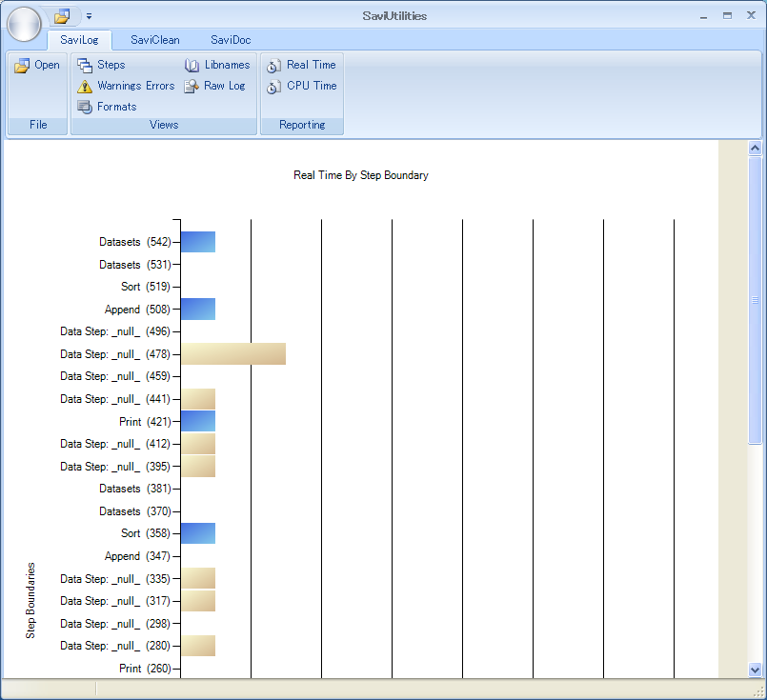Show the Formats view label
Viewport: 767px width, 700px height.
(117, 107)
